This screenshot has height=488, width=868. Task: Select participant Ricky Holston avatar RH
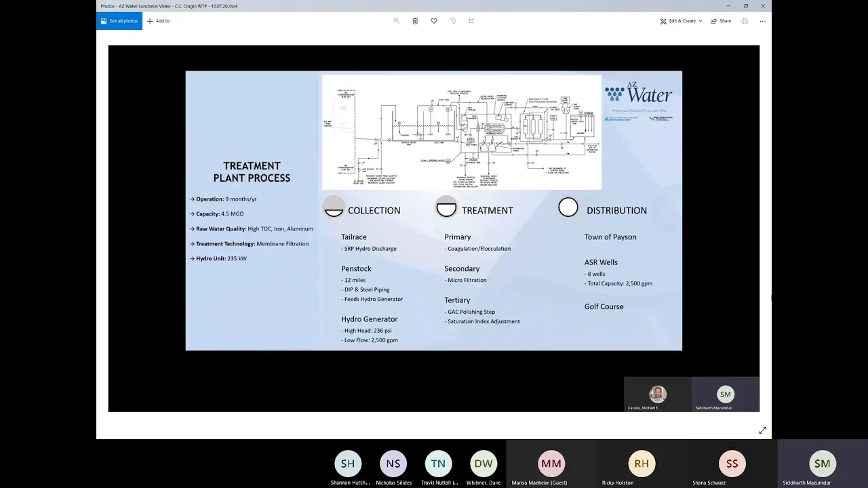click(642, 464)
